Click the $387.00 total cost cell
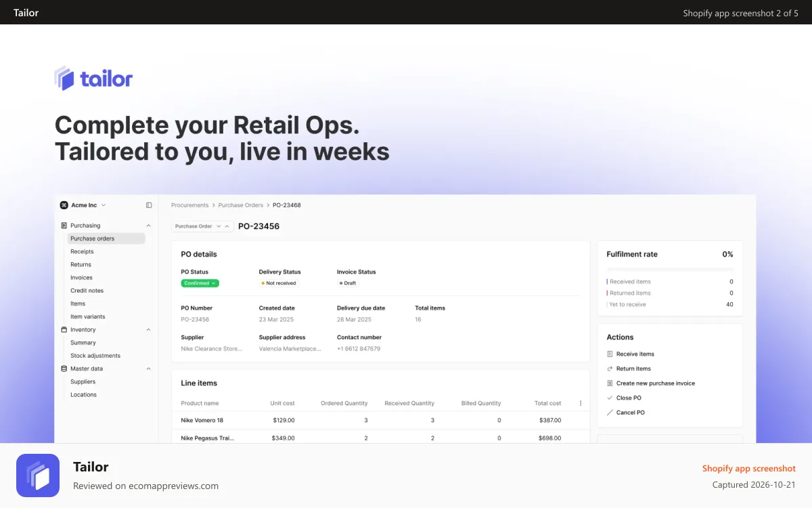This screenshot has height=508, width=812. [550, 420]
